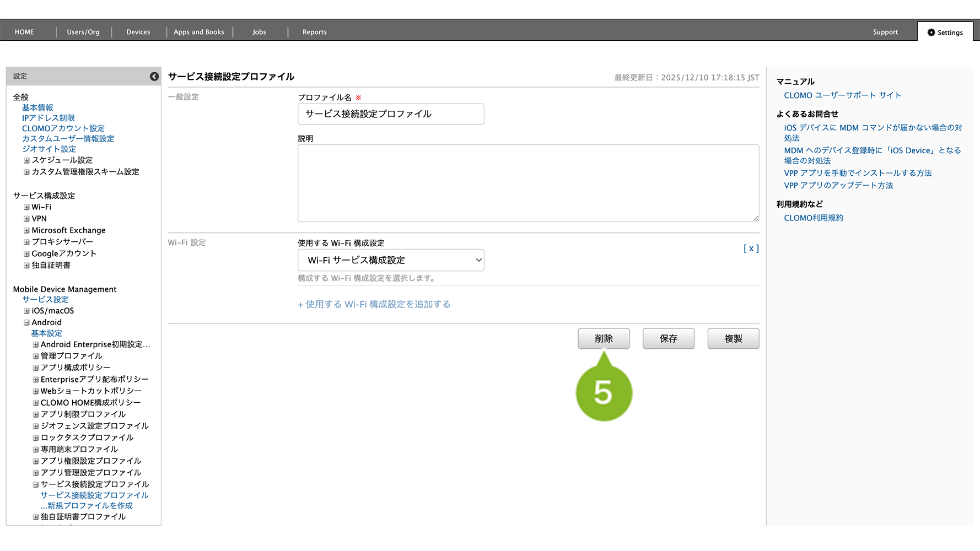Expand Googleアカウント tree node

coord(26,253)
